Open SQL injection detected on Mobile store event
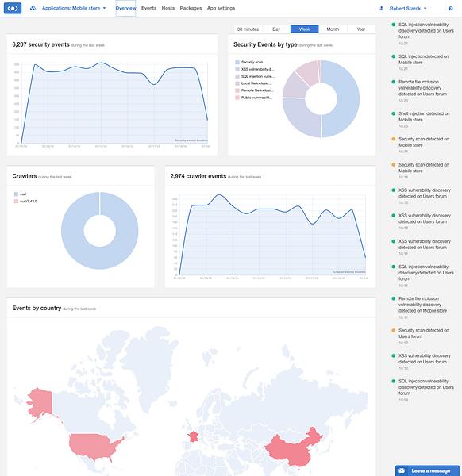The image size is (462, 476). point(423,59)
